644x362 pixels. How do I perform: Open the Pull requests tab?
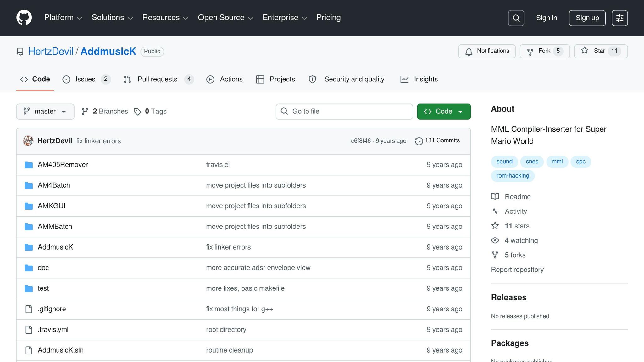pyautogui.click(x=158, y=79)
